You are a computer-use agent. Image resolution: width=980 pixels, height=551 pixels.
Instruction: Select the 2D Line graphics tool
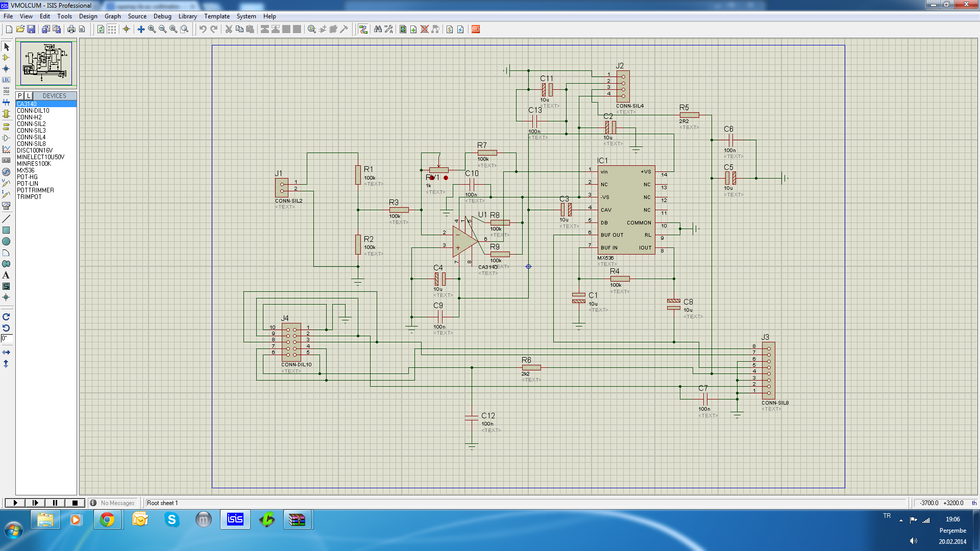pos(6,219)
